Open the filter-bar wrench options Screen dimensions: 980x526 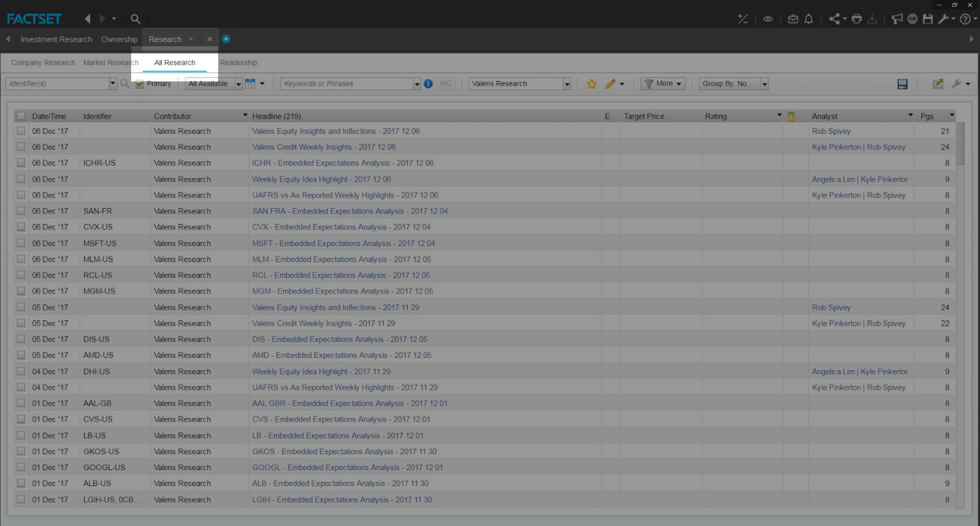click(x=956, y=84)
